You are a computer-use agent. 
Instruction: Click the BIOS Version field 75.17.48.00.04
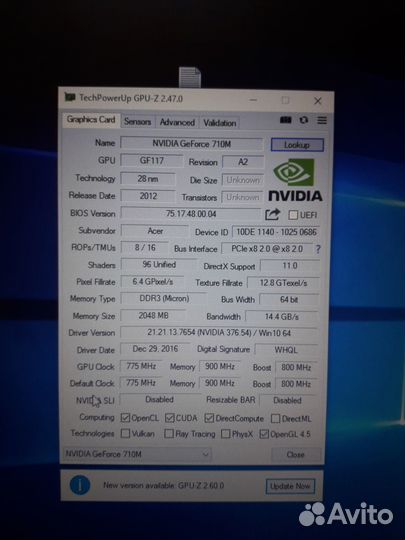click(191, 214)
